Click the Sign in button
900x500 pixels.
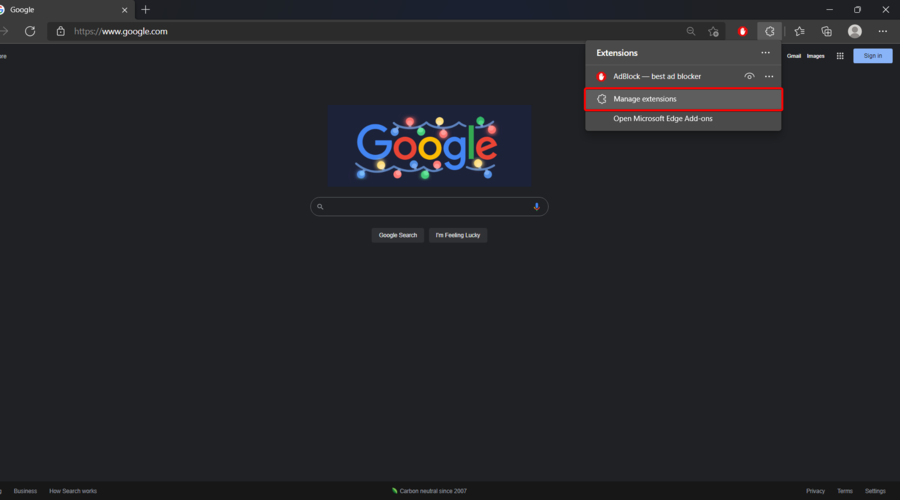tap(872, 56)
